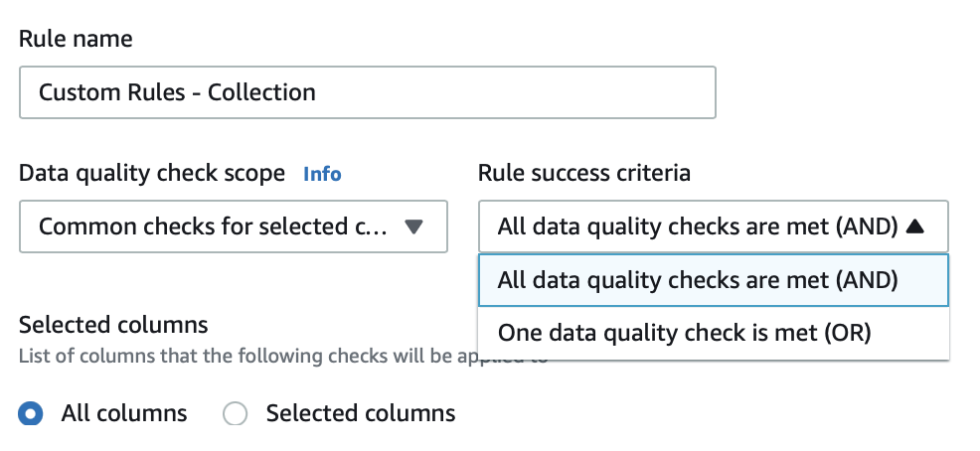This screenshot has width=980, height=451.
Task: Click "Custom Rules - Collection" text in field
Action: click(177, 92)
